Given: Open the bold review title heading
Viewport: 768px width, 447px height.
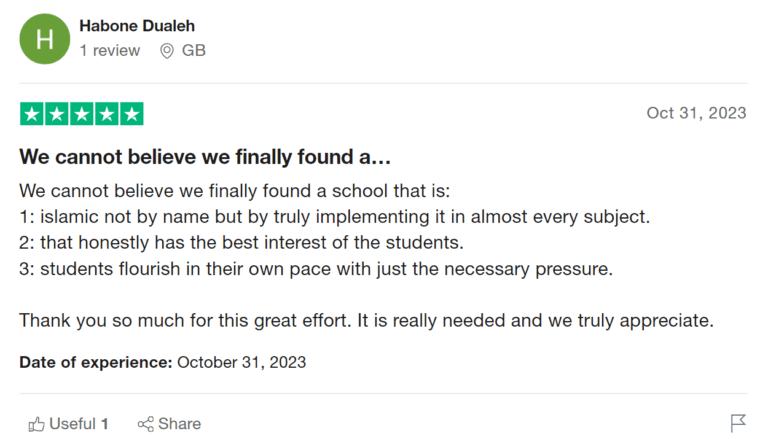Looking at the screenshot, I should (x=205, y=158).
